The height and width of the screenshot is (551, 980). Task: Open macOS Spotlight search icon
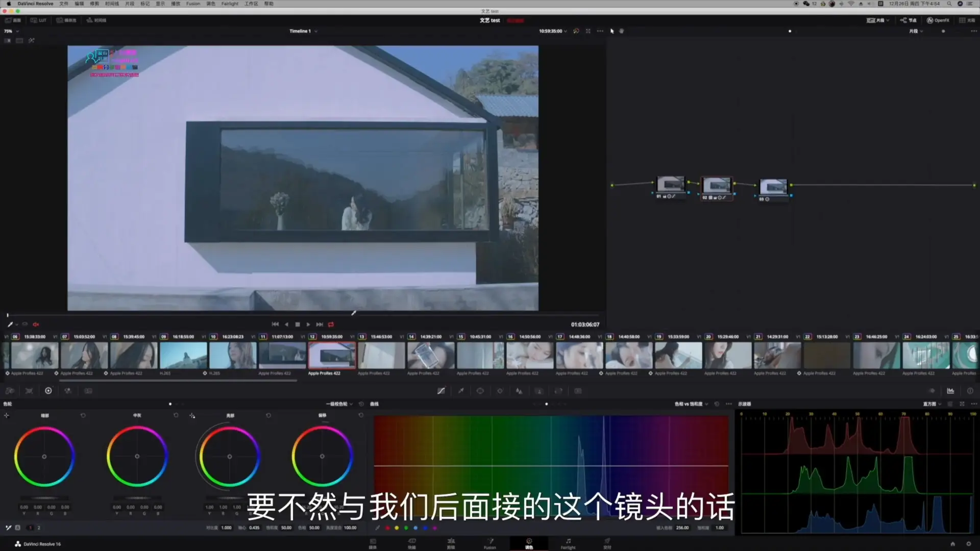(x=949, y=4)
